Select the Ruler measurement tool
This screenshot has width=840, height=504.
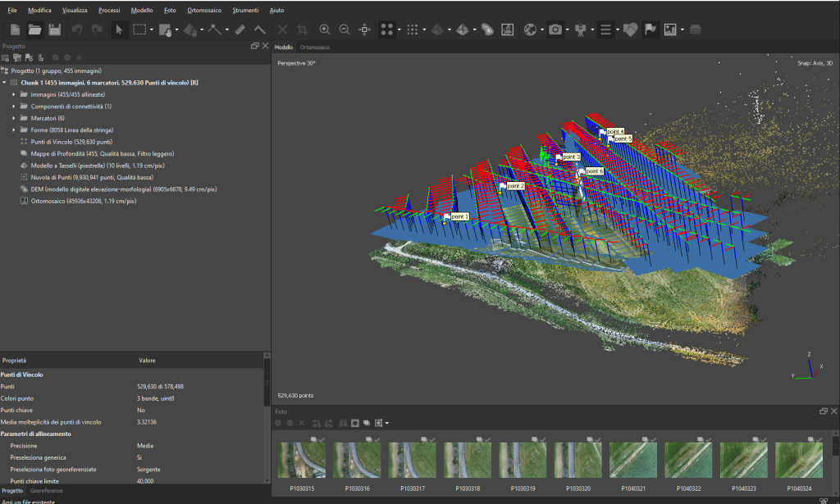click(240, 30)
